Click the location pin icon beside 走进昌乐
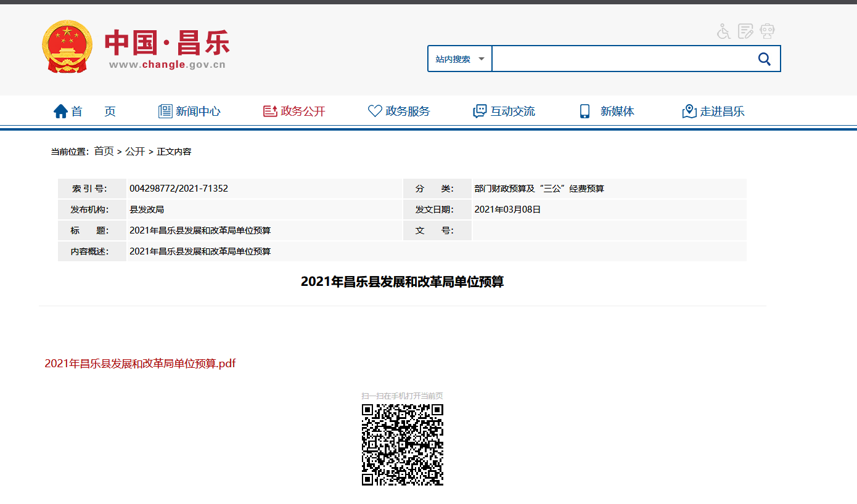The width and height of the screenshot is (857, 504). [688, 112]
